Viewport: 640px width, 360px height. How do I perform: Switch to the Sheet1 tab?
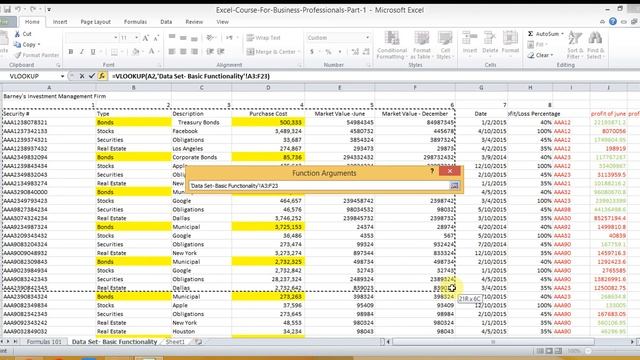click(175, 342)
